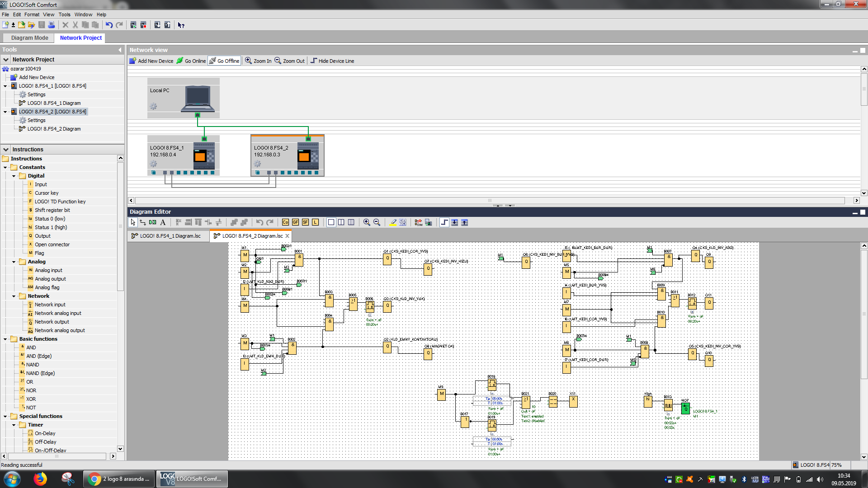Toggle the connection line display icon
868x488 pixels.
(444, 222)
